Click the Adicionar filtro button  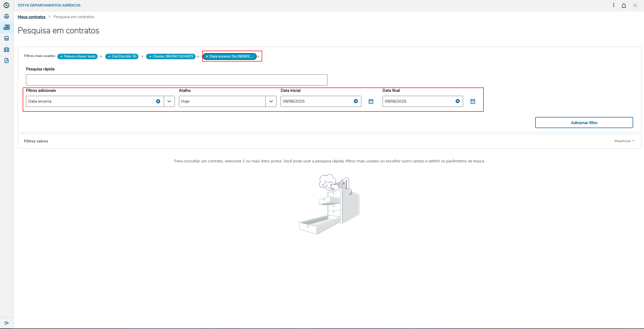point(584,123)
